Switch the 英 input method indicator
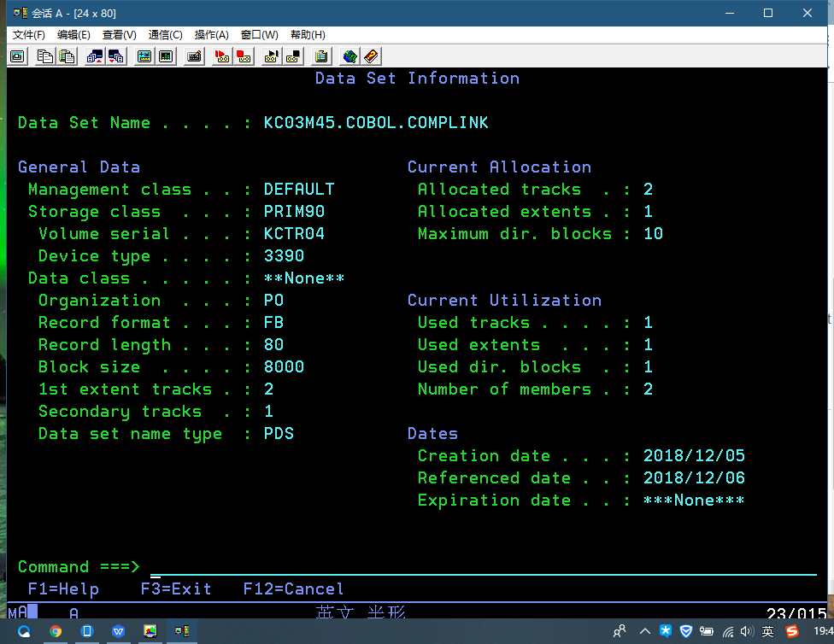The width and height of the screenshot is (834, 644). [x=767, y=631]
